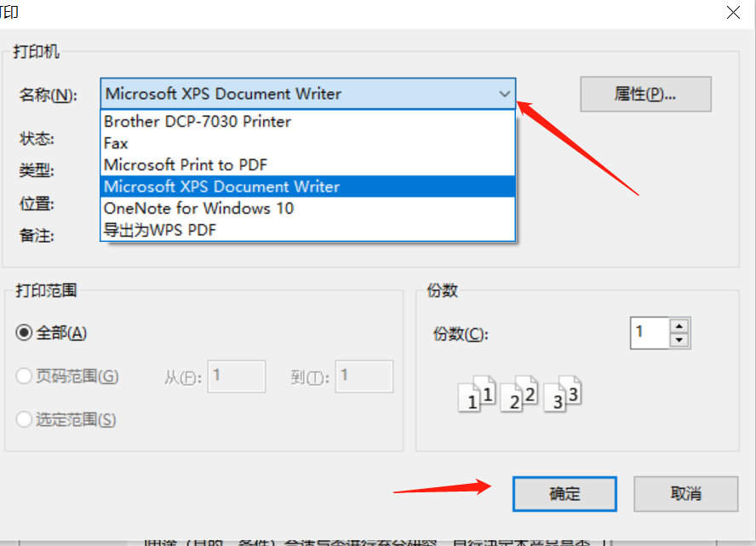Click the 份数(C) copies number field
This screenshot has height=546, width=756.
tap(650, 333)
